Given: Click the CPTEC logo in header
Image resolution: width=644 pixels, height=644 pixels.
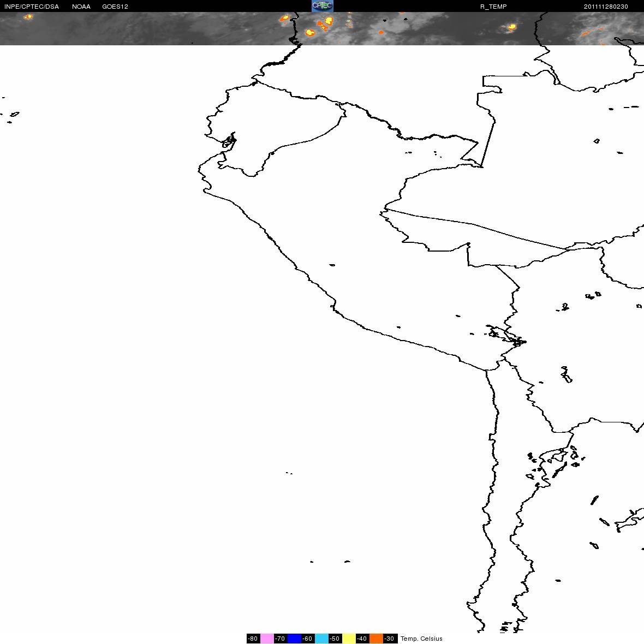Looking at the screenshot, I should (x=323, y=6).
